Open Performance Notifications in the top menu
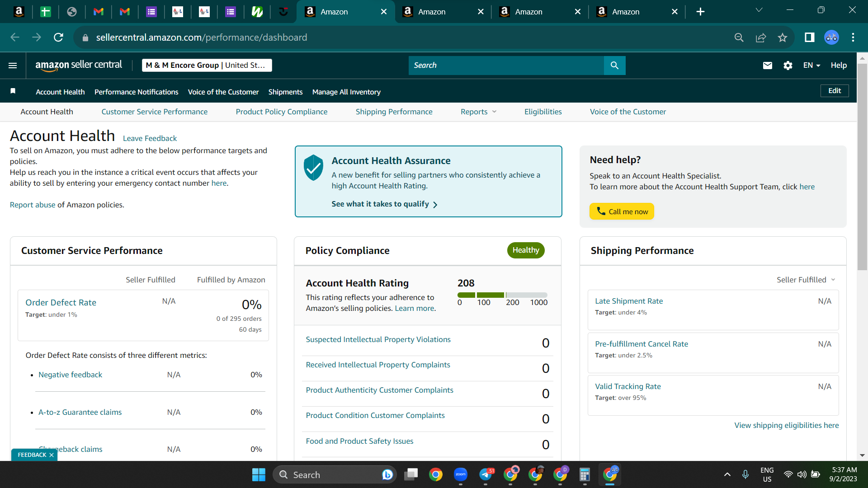The height and width of the screenshot is (488, 868). [136, 92]
